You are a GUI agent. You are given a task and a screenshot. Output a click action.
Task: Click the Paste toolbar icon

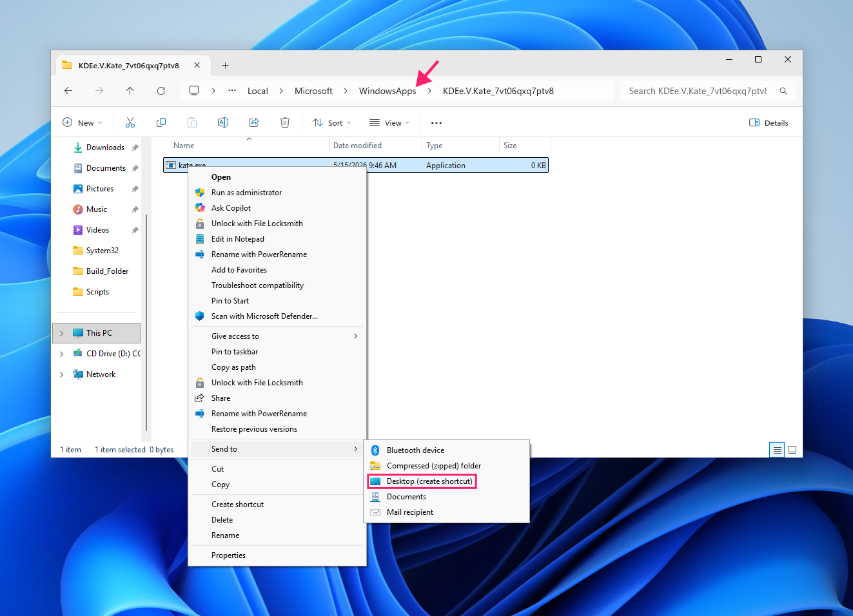pyautogui.click(x=192, y=122)
